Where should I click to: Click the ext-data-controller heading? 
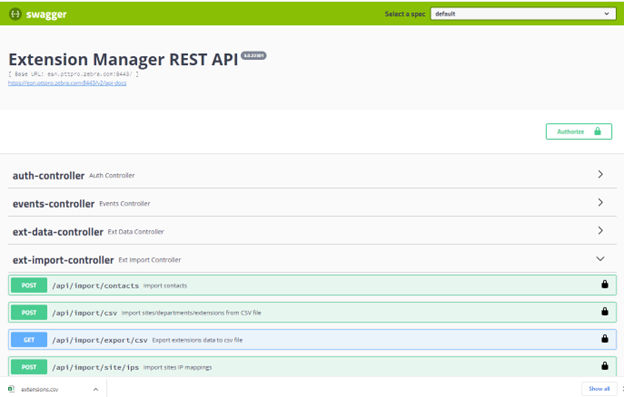click(x=58, y=232)
